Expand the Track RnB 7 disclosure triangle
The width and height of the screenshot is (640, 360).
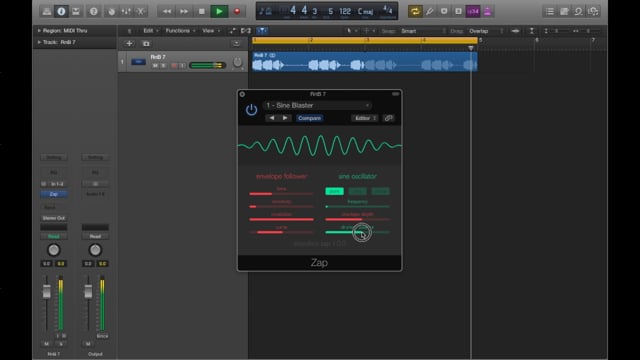pos(39,42)
